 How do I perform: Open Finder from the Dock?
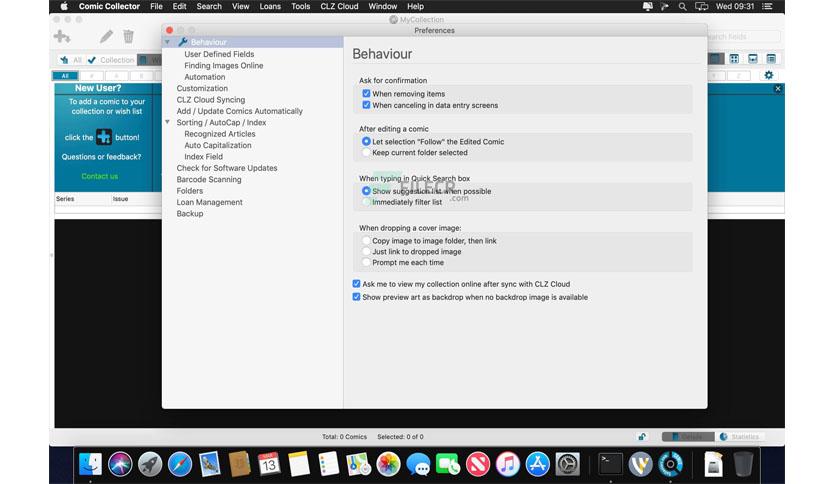(x=90, y=464)
